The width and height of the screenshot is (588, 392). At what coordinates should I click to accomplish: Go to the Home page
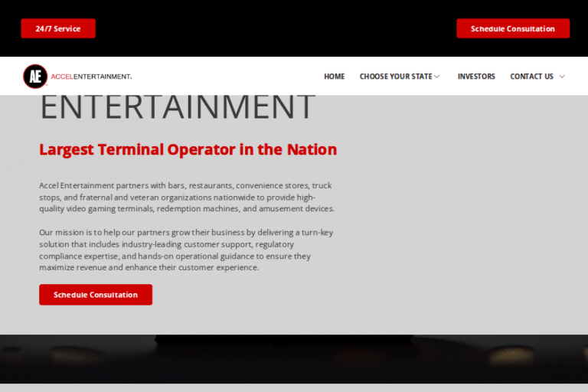[334, 77]
